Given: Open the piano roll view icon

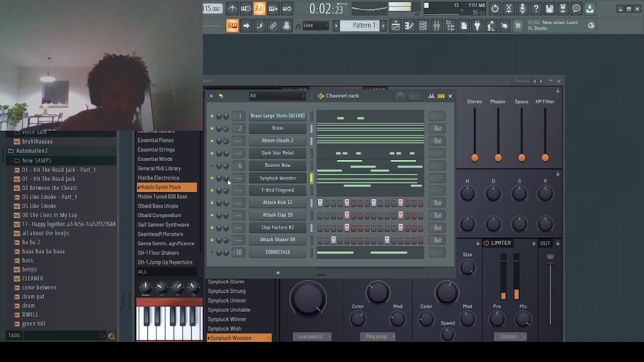Looking at the screenshot, I should [x=410, y=26].
